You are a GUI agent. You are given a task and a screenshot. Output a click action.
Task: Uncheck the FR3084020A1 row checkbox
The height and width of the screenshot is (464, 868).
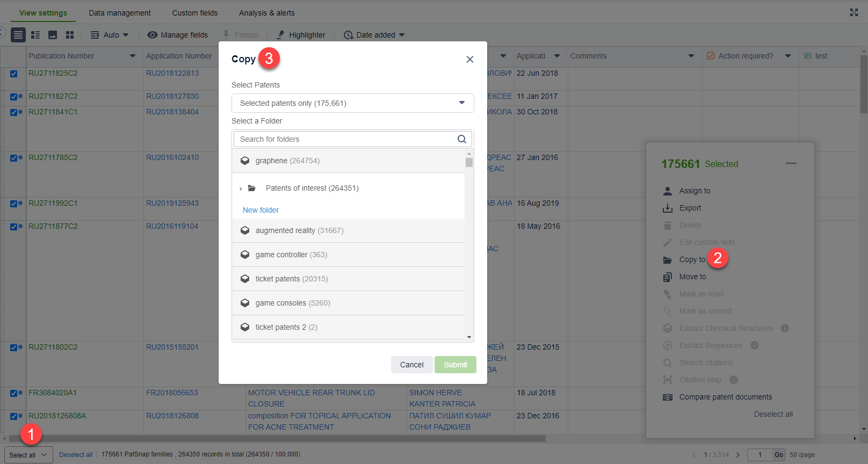tap(14, 393)
